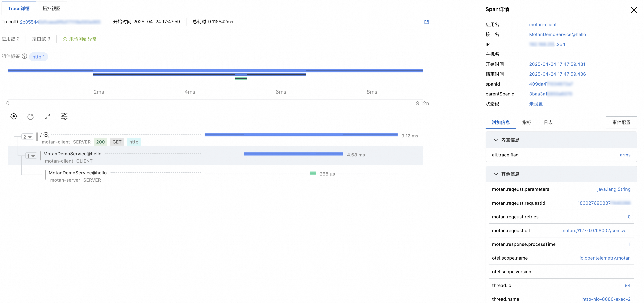Click the http 1 component tag

[38, 57]
